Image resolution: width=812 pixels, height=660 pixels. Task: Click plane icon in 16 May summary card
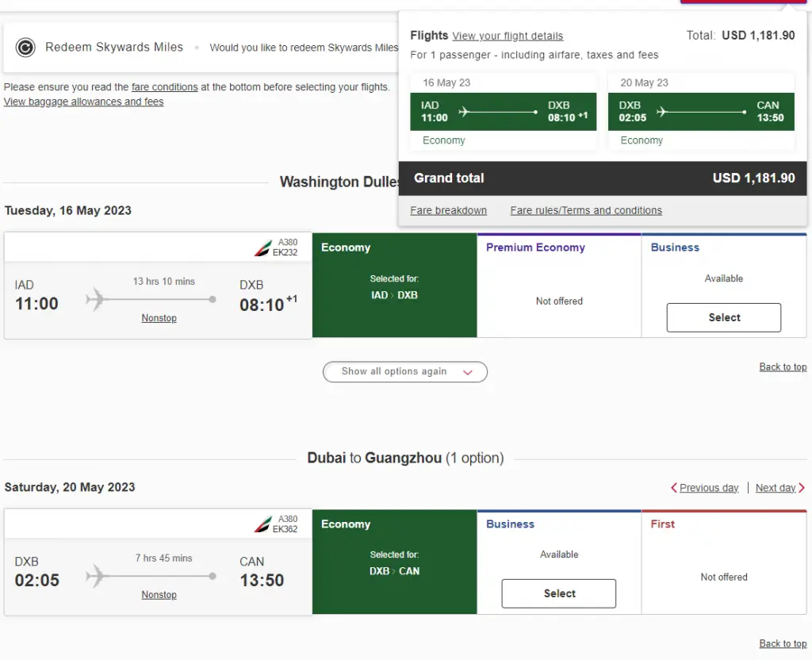pyautogui.click(x=465, y=112)
